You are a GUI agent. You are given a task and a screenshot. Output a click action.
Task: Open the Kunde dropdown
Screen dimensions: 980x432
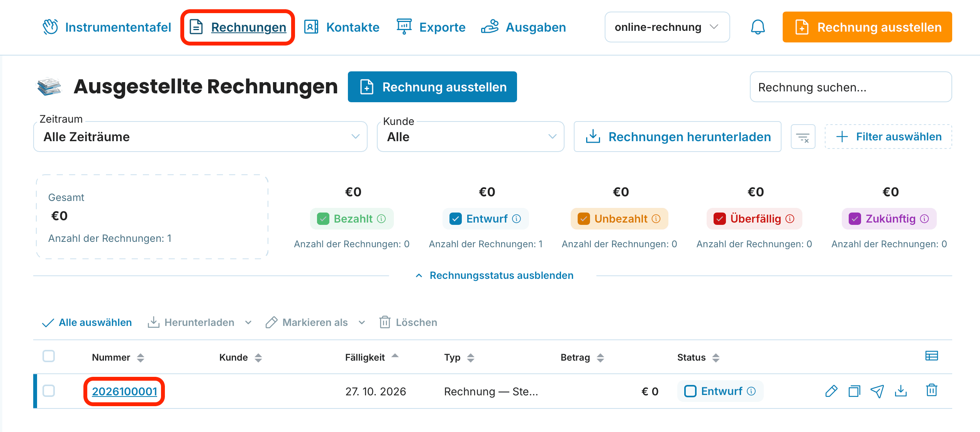470,137
